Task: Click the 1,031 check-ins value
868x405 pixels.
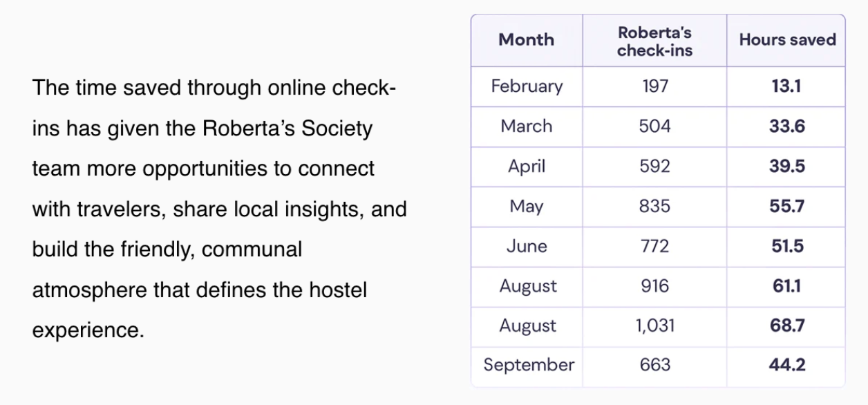Action: click(x=654, y=326)
